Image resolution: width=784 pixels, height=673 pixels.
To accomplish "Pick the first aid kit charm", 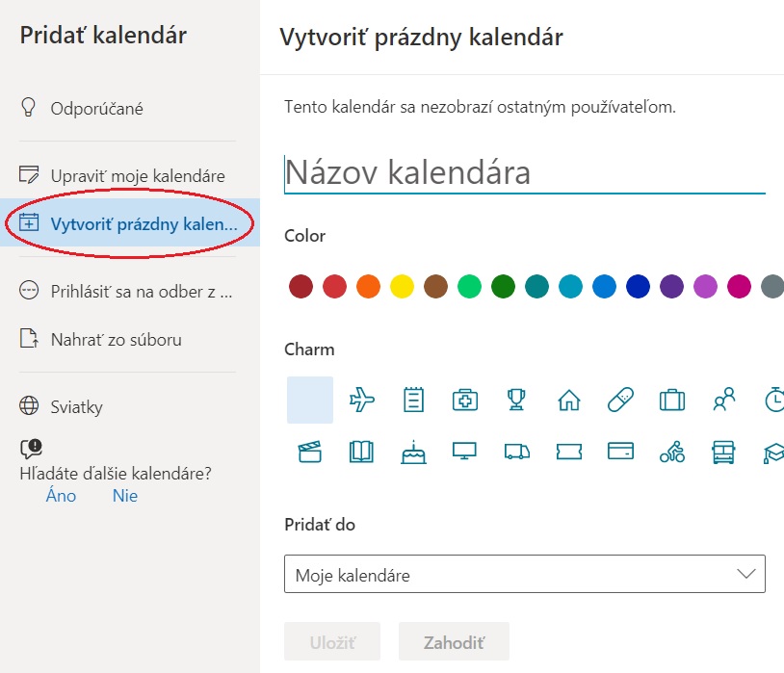I will [465, 401].
